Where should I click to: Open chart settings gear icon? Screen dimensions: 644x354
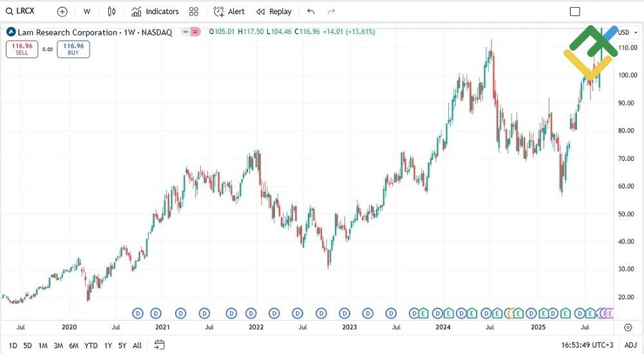628,328
